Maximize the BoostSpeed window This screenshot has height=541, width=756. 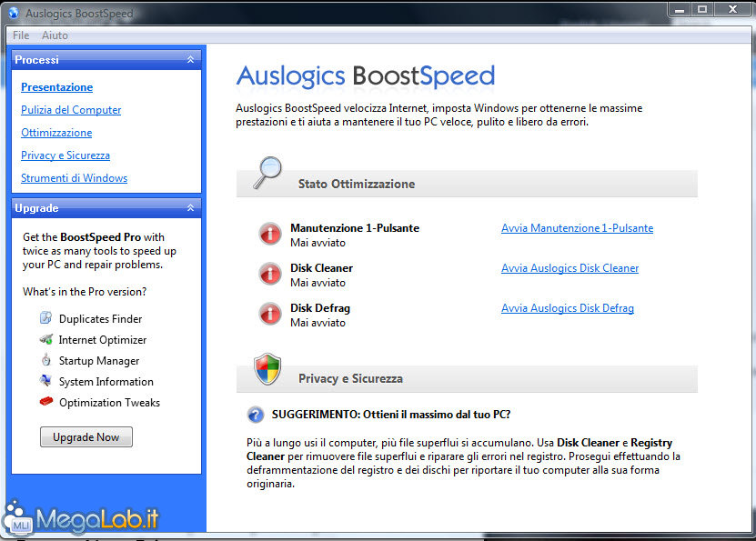click(x=702, y=10)
